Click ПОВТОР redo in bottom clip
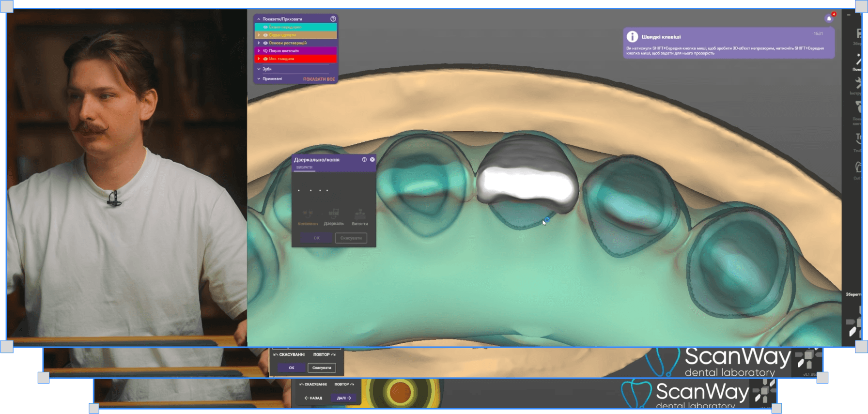 [344, 384]
